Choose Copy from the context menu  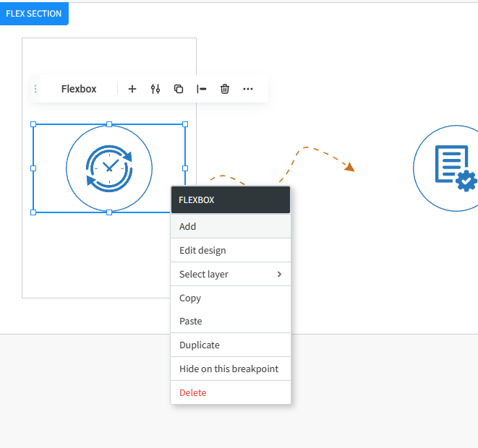point(231,298)
